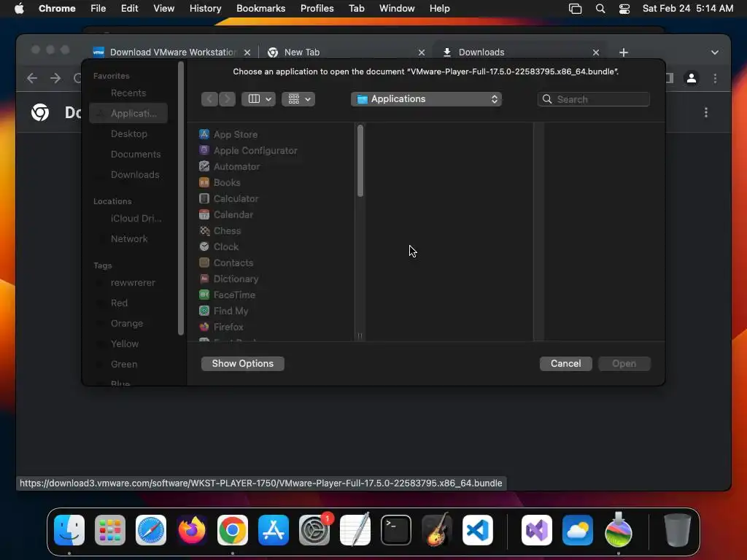Open the History menu in menu bar
Viewport: 747px width, 560px height.
click(x=205, y=9)
